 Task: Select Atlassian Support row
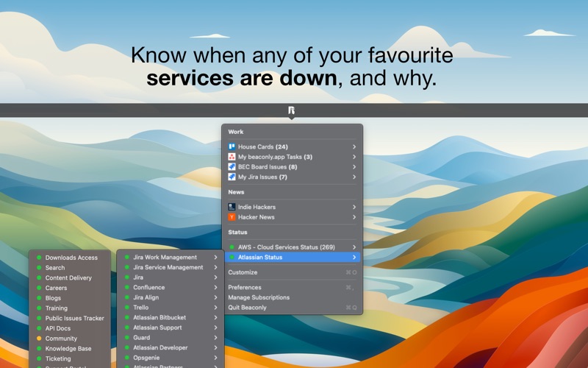tap(171, 328)
